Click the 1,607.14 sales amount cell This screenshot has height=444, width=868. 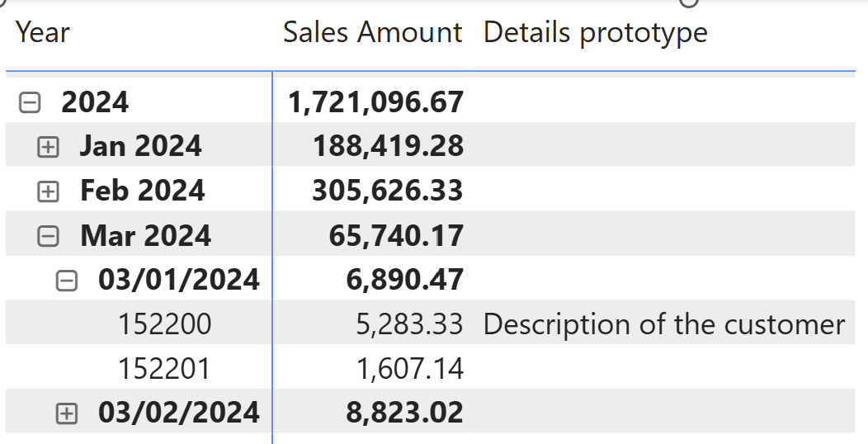pos(409,369)
